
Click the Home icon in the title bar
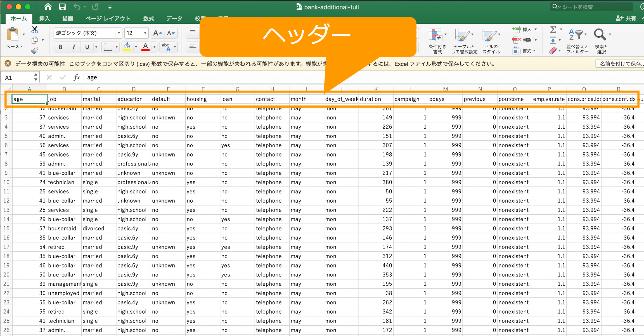point(48,7)
